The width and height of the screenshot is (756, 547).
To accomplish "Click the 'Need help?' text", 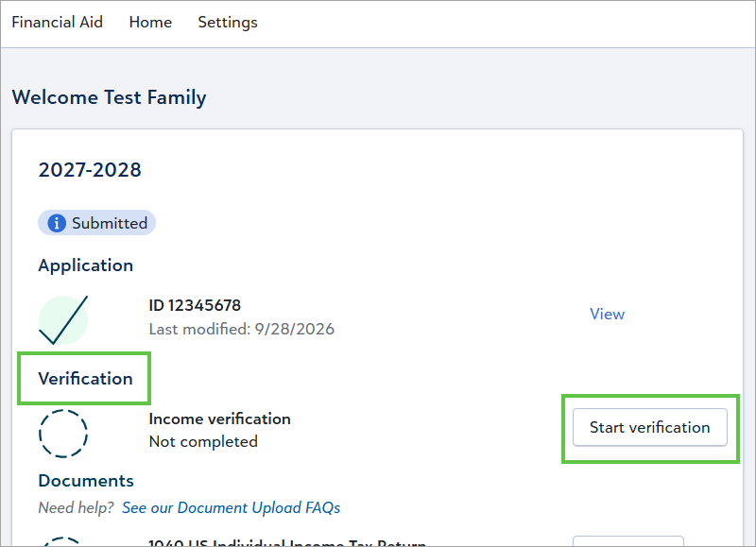I will 77,507.
